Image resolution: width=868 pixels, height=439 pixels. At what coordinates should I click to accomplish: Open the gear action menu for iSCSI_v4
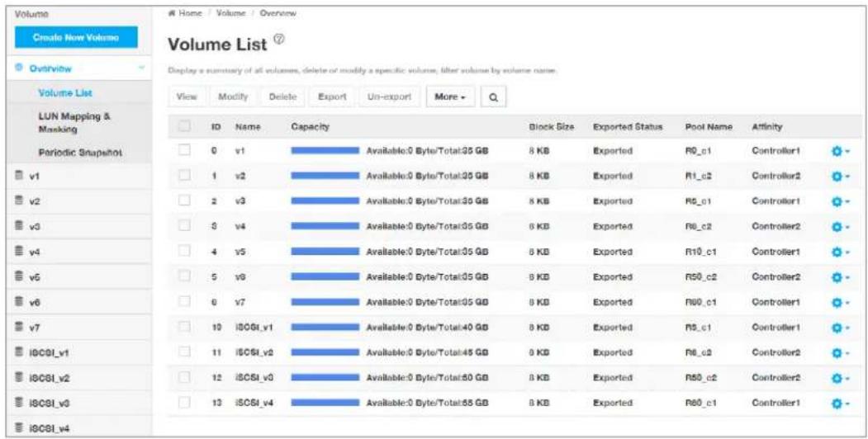[x=840, y=404]
